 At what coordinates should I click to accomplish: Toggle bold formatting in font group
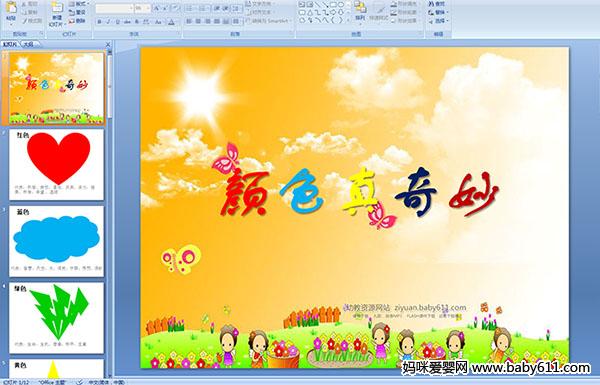pyautogui.click(x=100, y=22)
